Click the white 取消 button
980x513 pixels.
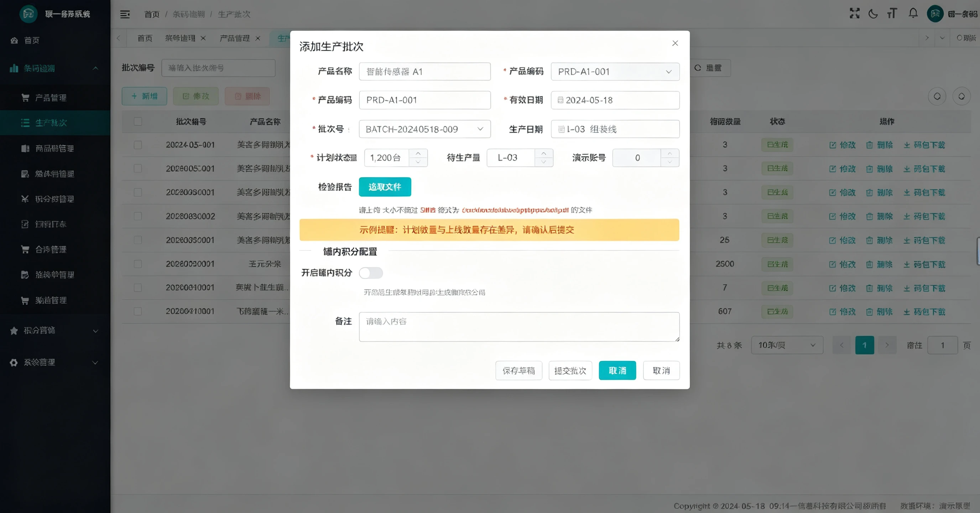pos(661,370)
